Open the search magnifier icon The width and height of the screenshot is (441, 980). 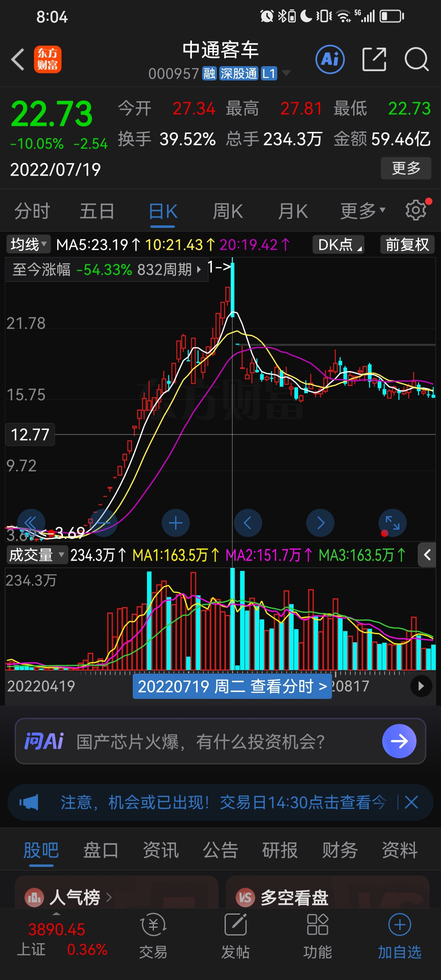point(416,60)
